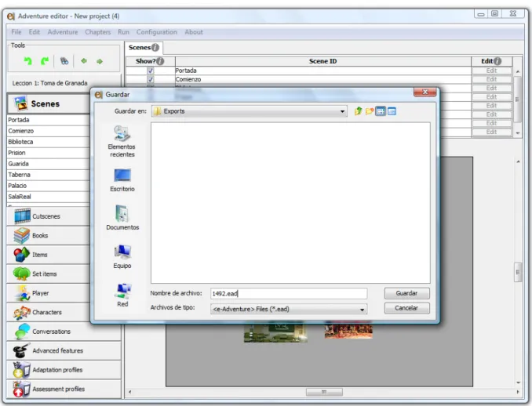The height and width of the screenshot is (406, 532).
Task: Select Palacio in the scenes list
Action: pyautogui.click(x=48, y=186)
